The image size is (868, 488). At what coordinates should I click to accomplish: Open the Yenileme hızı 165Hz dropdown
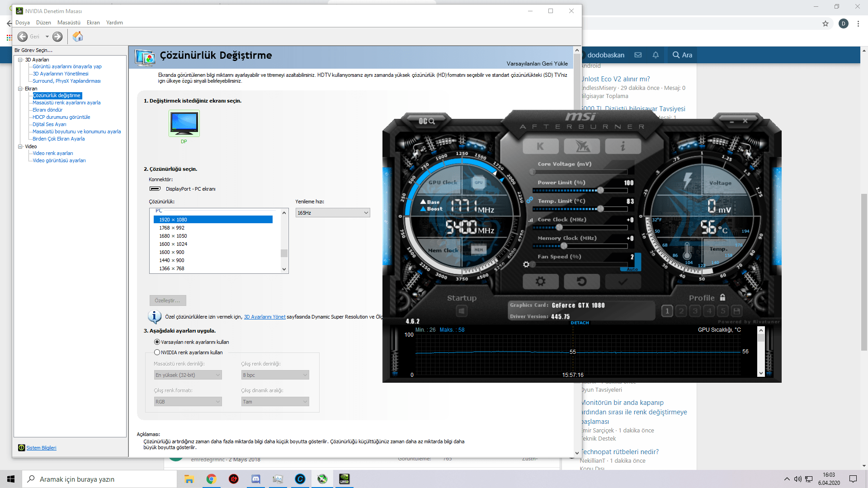333,213
